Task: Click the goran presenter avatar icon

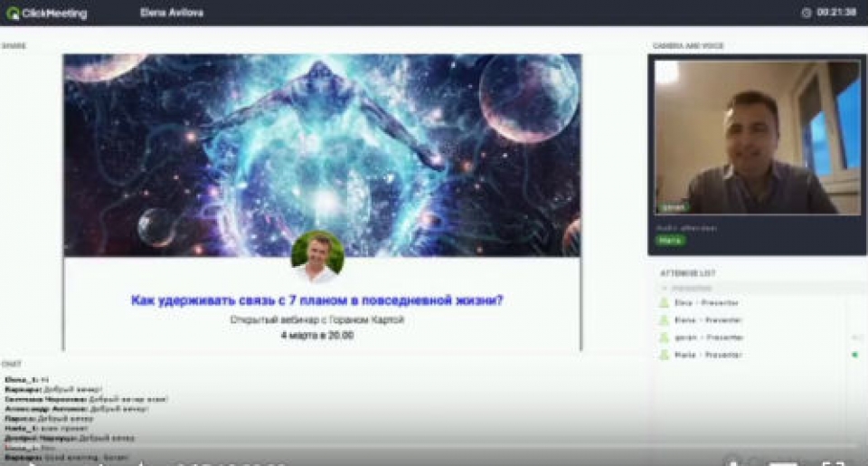Action: (664, 338)
